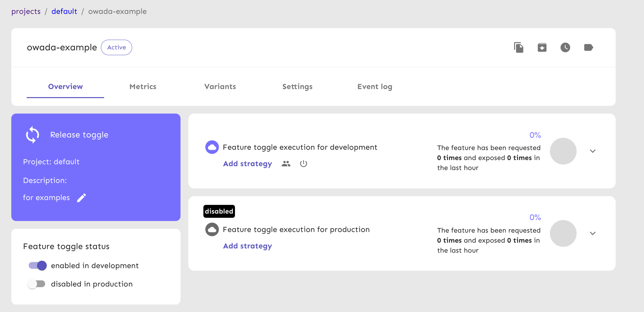Expand the development environment details chevron
This screenshot has height=312, width=644.
point(592,151)
